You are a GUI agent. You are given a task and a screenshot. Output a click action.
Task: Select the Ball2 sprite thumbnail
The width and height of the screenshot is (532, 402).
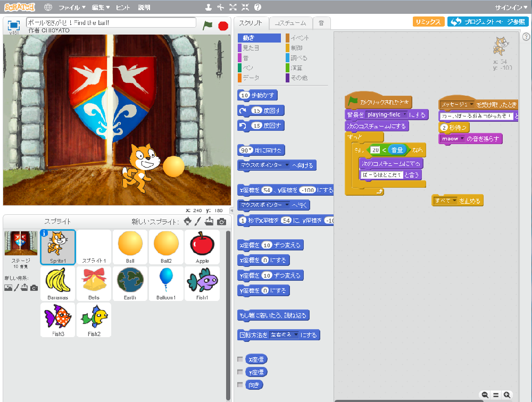coord(166,247)
